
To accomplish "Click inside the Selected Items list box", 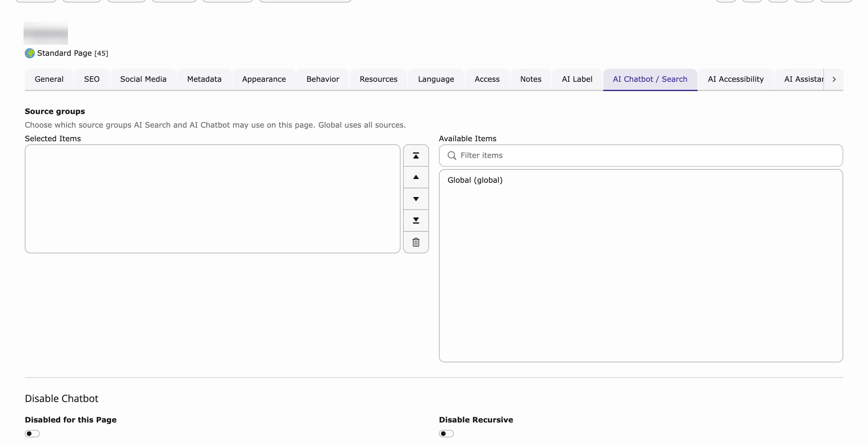I will [x=213, y=199].
